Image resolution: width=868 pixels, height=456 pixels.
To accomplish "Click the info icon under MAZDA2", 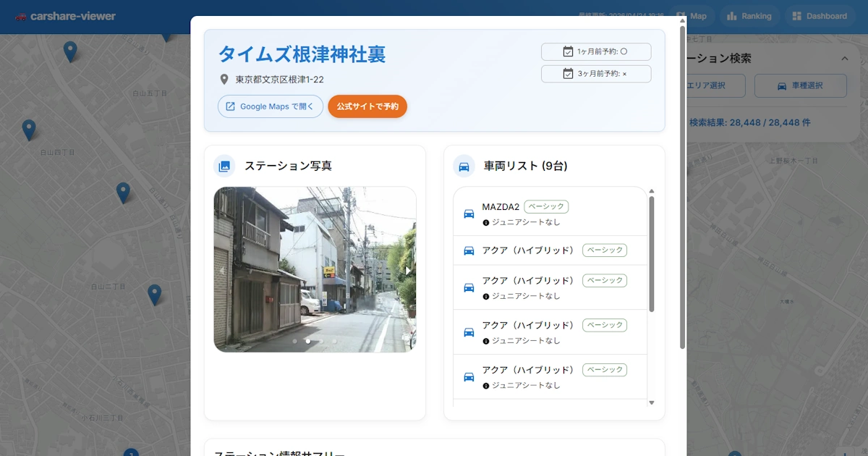I will click(x=486, y=222).
